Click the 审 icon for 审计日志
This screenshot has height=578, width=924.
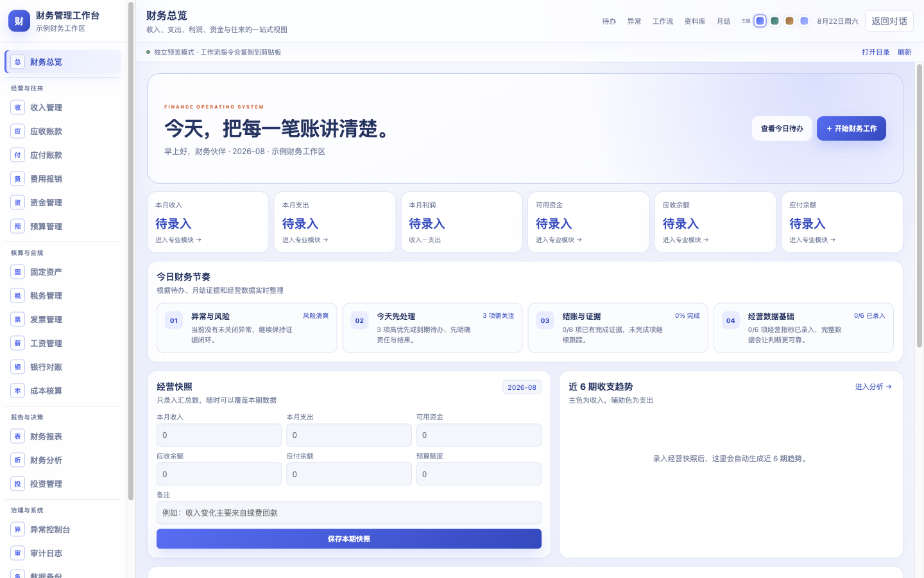(17, 554)
